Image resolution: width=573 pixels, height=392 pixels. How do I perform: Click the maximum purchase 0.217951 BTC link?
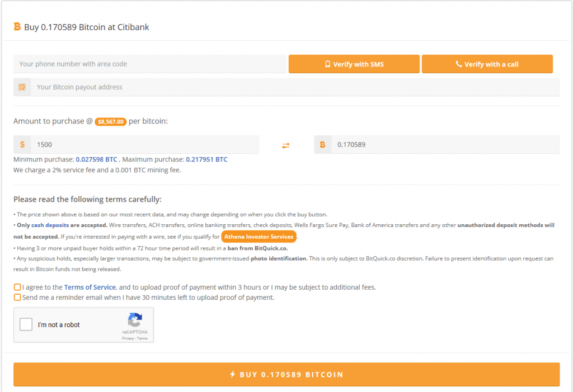[205, 159]
